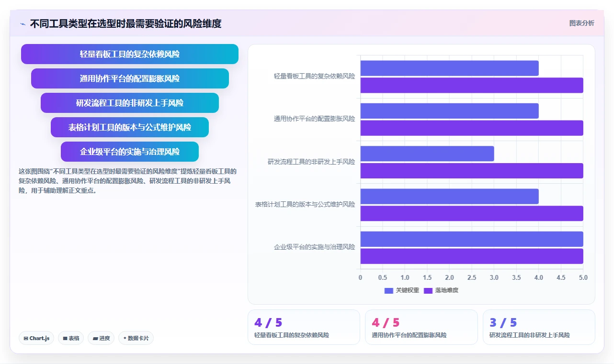614x364 pixels.
Task: Click 落地难度 bar for 表格计划工具的版本与公式维护风险
Action: pos(472,213)
